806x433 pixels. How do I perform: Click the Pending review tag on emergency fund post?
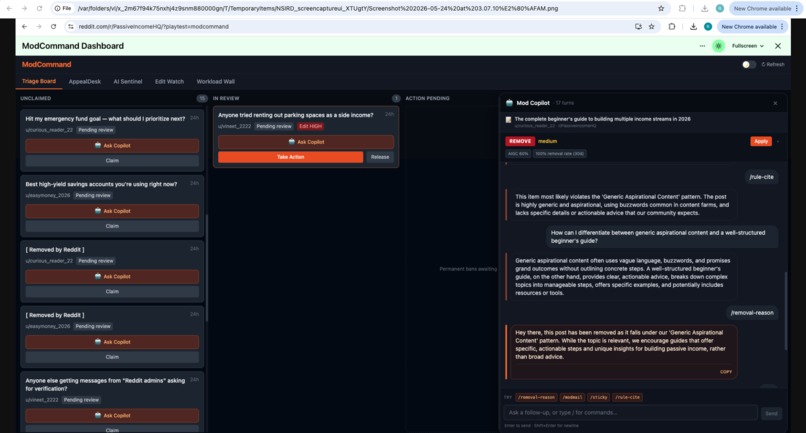pos(96,130)
